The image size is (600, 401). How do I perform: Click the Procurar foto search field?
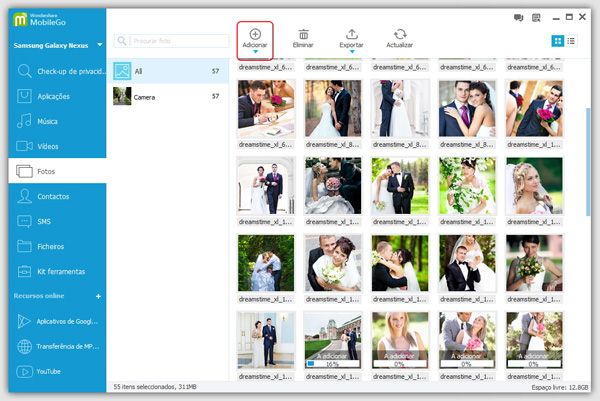(x=176, y=41)
